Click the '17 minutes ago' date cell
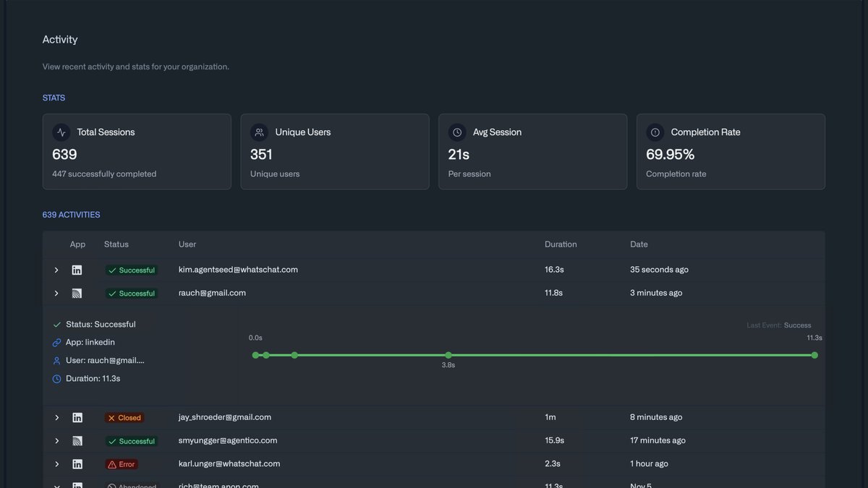 pyautogui.click(x=658, y=440)
